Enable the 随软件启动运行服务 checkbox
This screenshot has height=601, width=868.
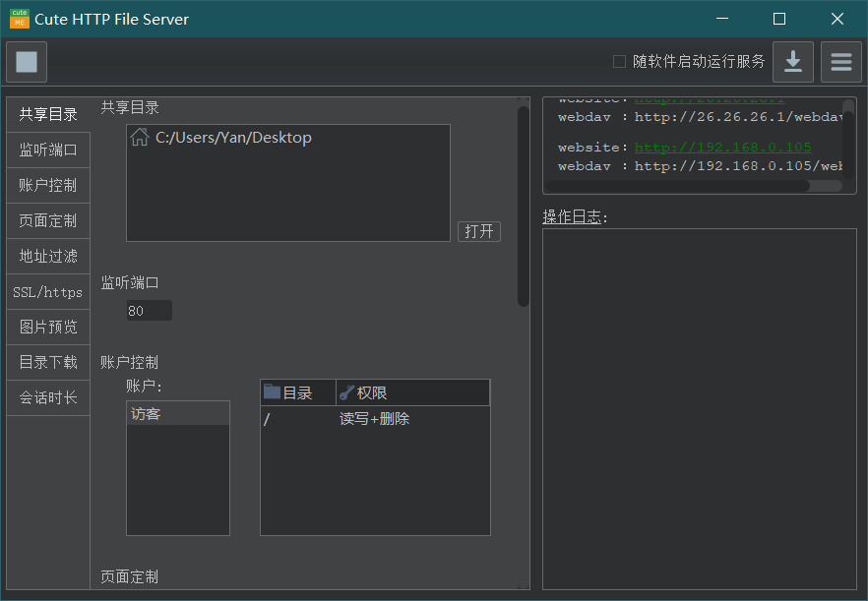click(619, 61)
